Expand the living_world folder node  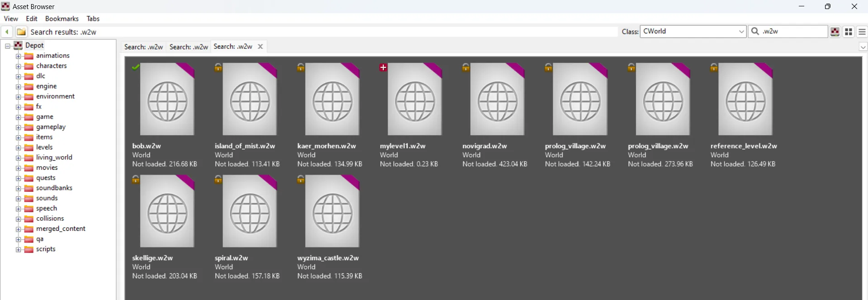(x=19, y=158)
